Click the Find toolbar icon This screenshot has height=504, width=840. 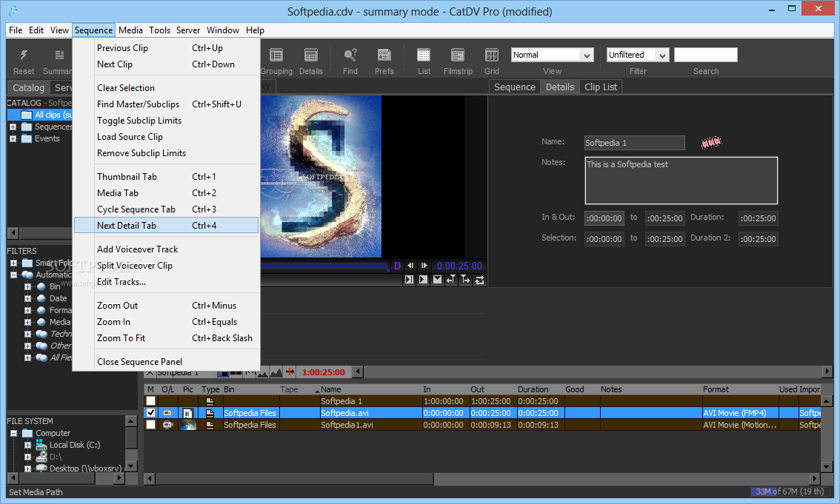(x=350, y=55)
